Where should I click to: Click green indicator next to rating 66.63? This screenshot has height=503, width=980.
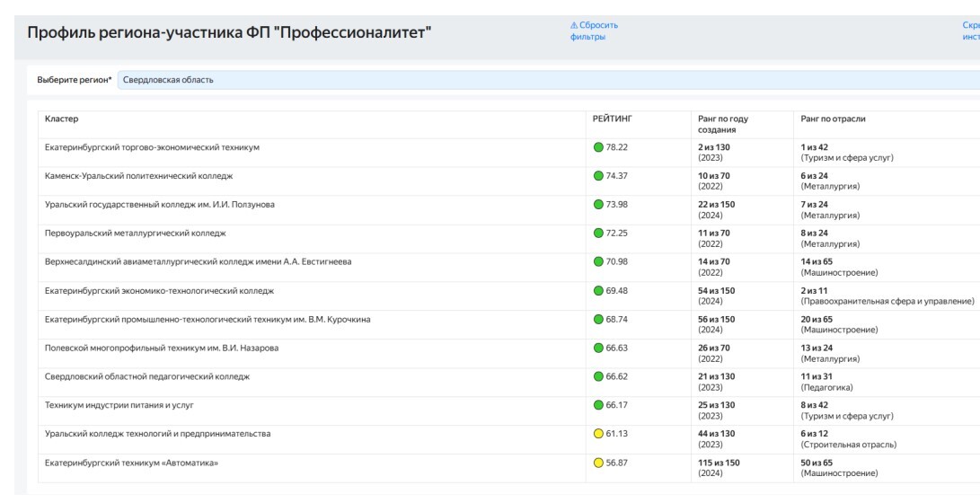[x=598, y=348]
